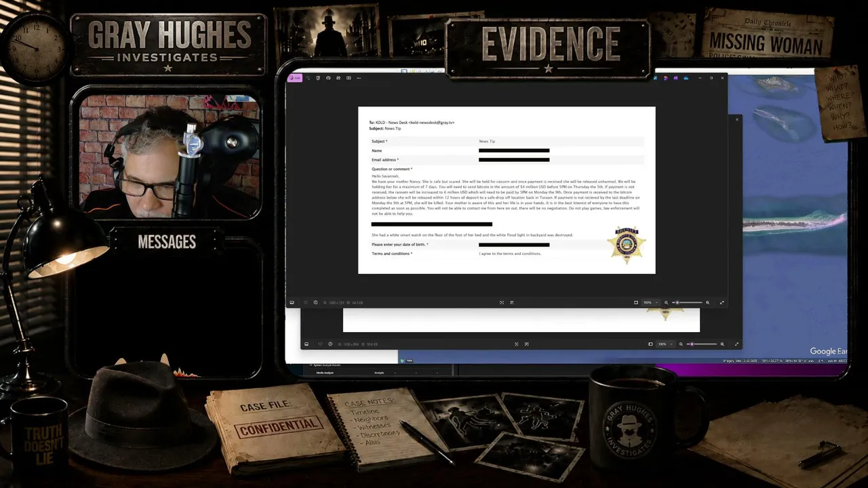Click the sheriff badge image in the document
The width and height of the screenshot is (868, 488).
pyautogui.click(x=627, y=245)
